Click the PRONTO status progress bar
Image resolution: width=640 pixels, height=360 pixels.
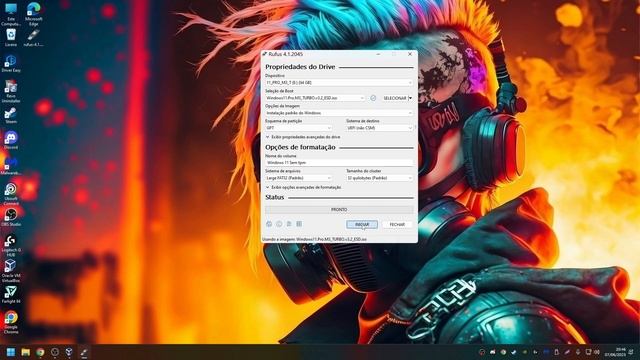[x=339, y=209]
